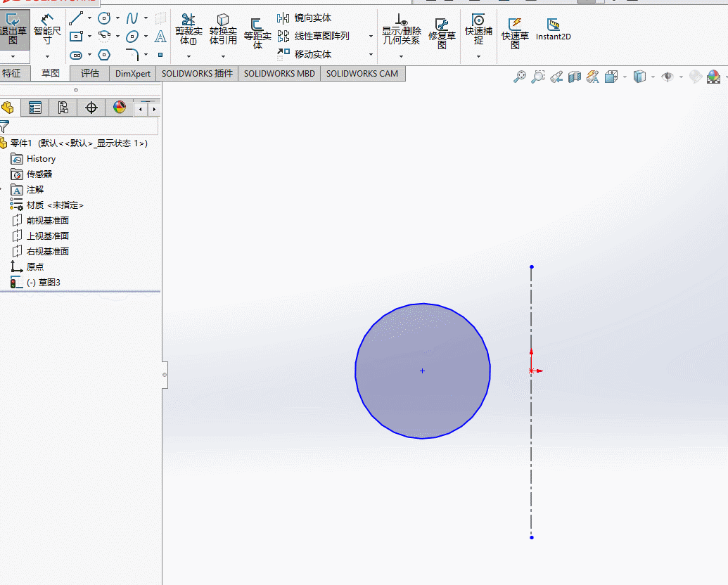Open the PropertyManager tab
Viewport: 728px width, 585px height.
point(35,108)
